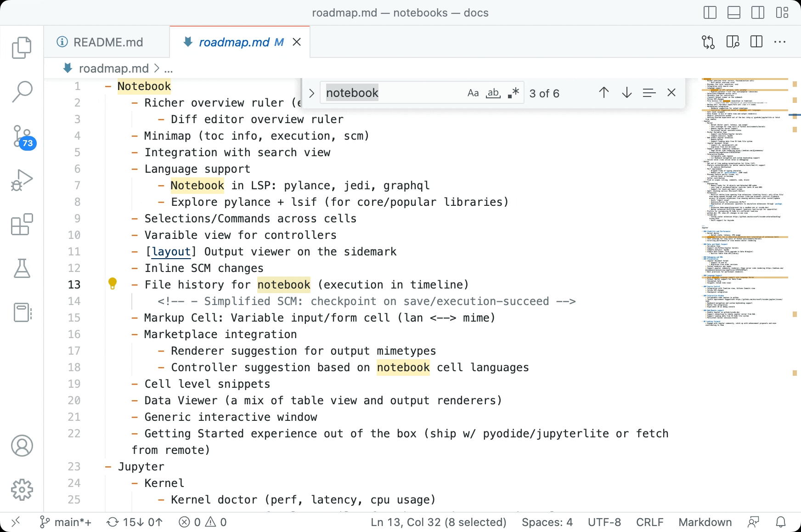Switch to the README.md tab
Image resolution: width=801 pixels, height=532 pixels.
tap(108, 42)
